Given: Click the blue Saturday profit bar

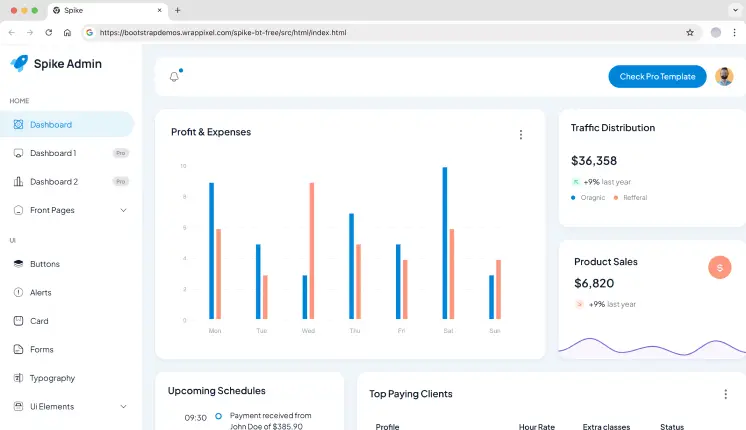Looking at the screenshot, I should 444,243.
